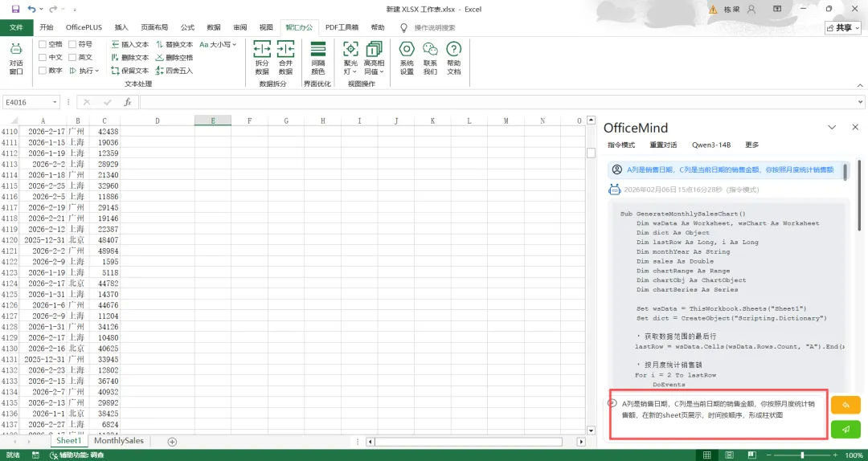Collapse the ribbon with the up chevron
This screenshot has width=868, height=461.
pyautogui.click(x=860, y=85)
